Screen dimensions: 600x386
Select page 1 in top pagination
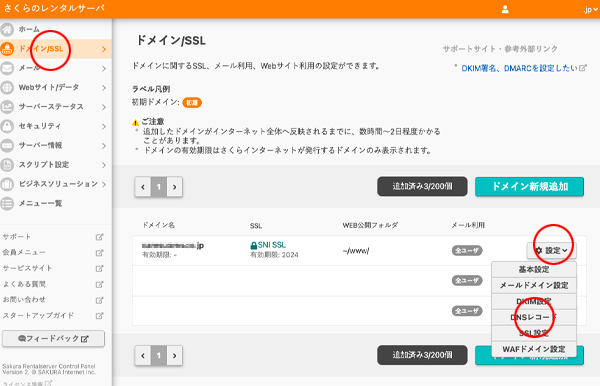(x=159, y=187)
